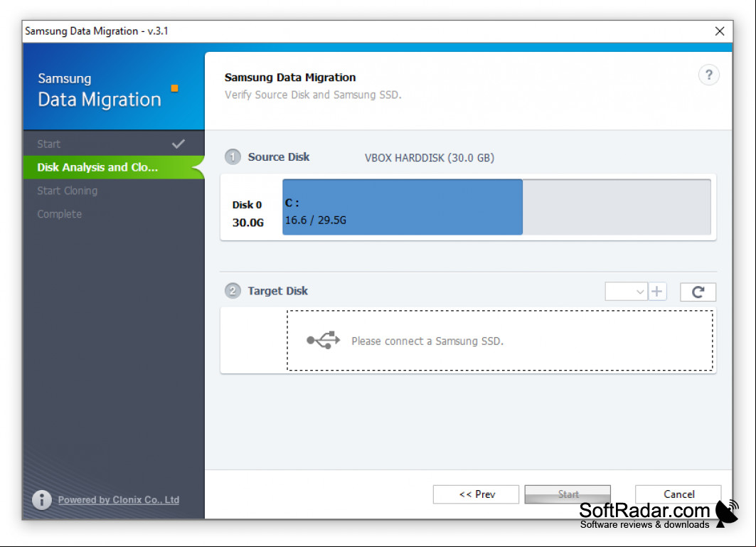Click the Samsung Data Migration panel heading
This screenshot has width=756, height=547.
pyautogui.click(x=289, y=78)
